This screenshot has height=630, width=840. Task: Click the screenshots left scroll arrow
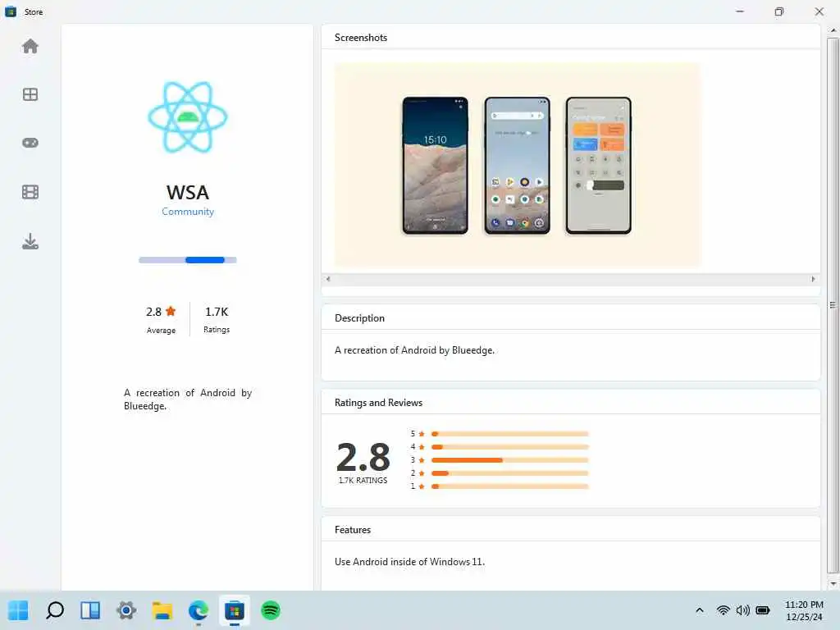click(x=328, y=279)
